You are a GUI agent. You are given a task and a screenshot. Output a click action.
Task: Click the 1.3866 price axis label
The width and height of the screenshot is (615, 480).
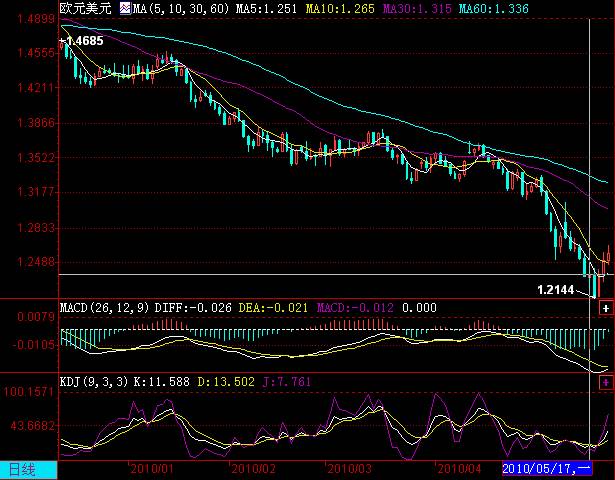(x=36, y=123)
